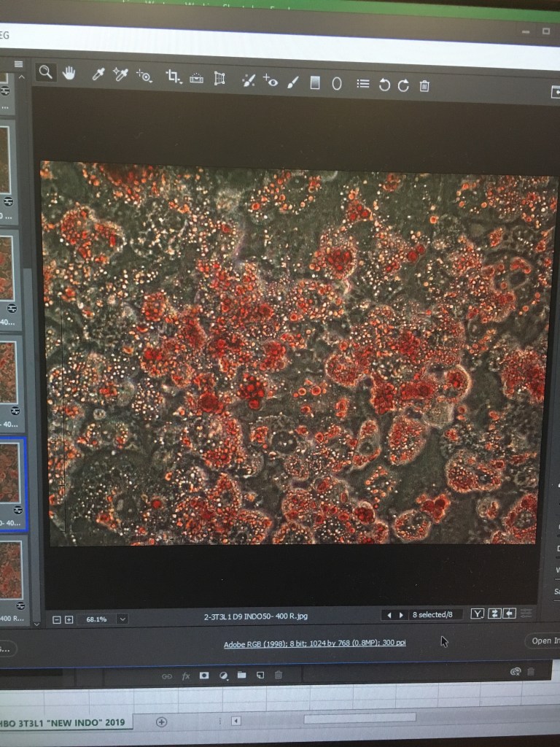Toggle the before/after Y preview button
The width and height of the screenshot is (560, 747).
coord(477,614)
